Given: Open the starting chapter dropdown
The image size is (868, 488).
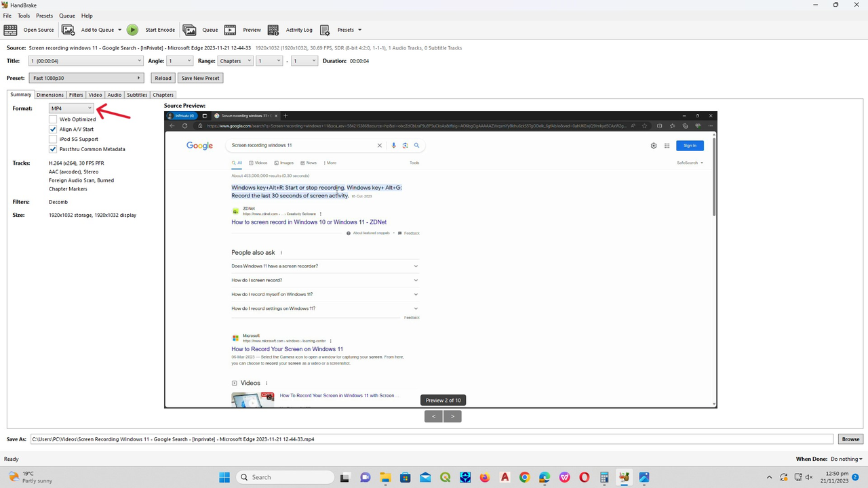Looking at the screenshot, I should [269, 61].
